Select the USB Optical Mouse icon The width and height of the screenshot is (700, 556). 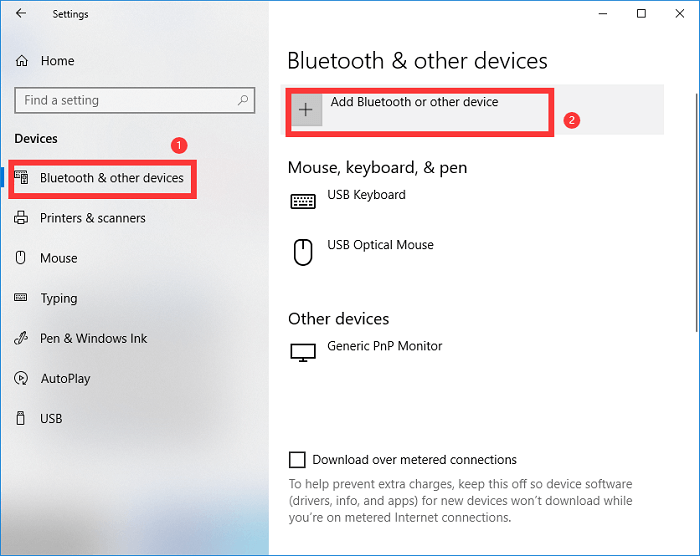click(x=302, y=251)
